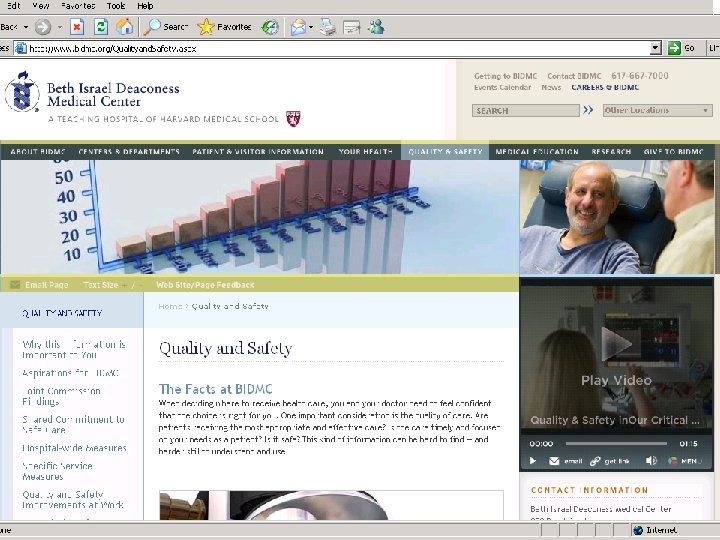Click the Harvard Medical School shield
Image resolution: width=720 pixels, height=540 pixels.
[x=293, y=118]
